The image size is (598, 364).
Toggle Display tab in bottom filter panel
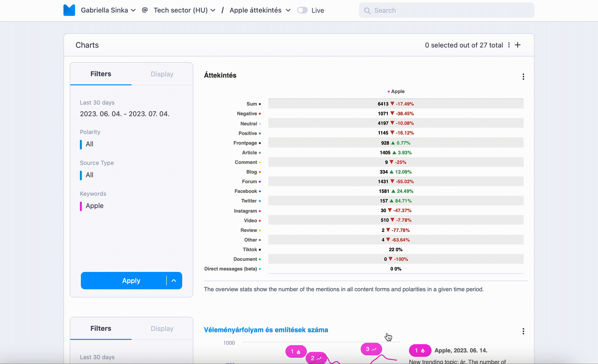(162, 328)
